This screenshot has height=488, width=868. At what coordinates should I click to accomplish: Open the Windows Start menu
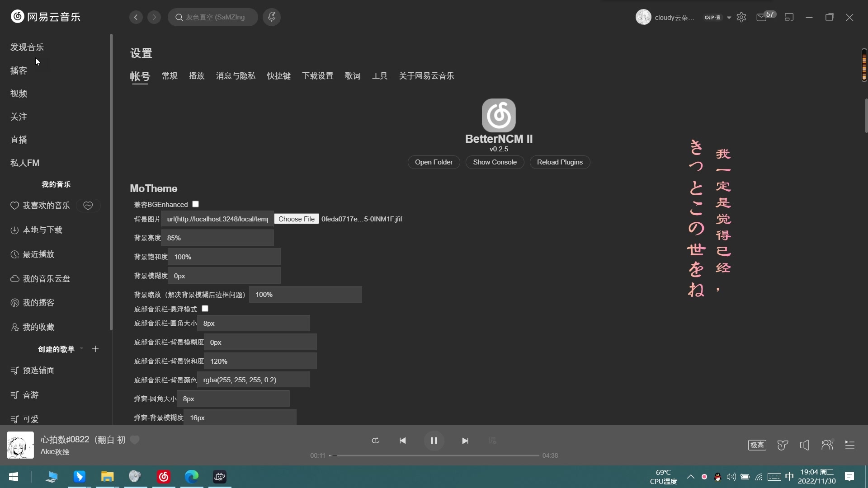coord(14,477)
